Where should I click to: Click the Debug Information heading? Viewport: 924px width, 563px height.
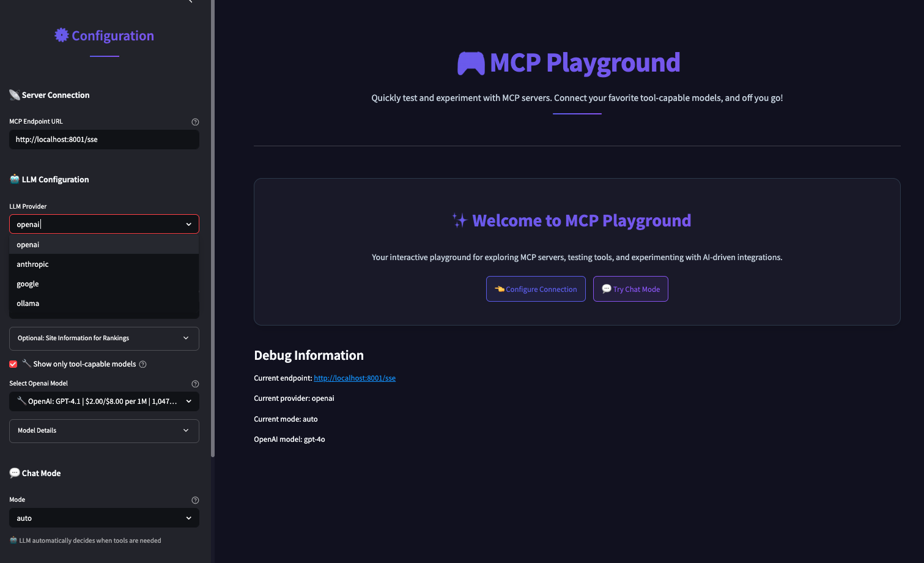(x=309, y=356)
